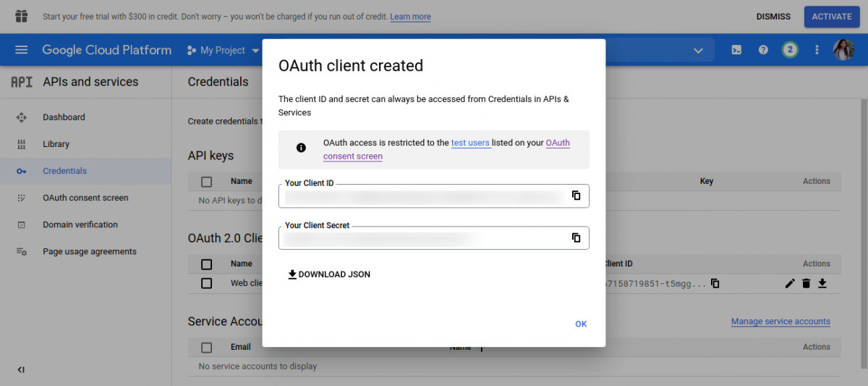Open Library in sidebar
Viewport: 868px width, 386px height.
click(x=56, y=144)
